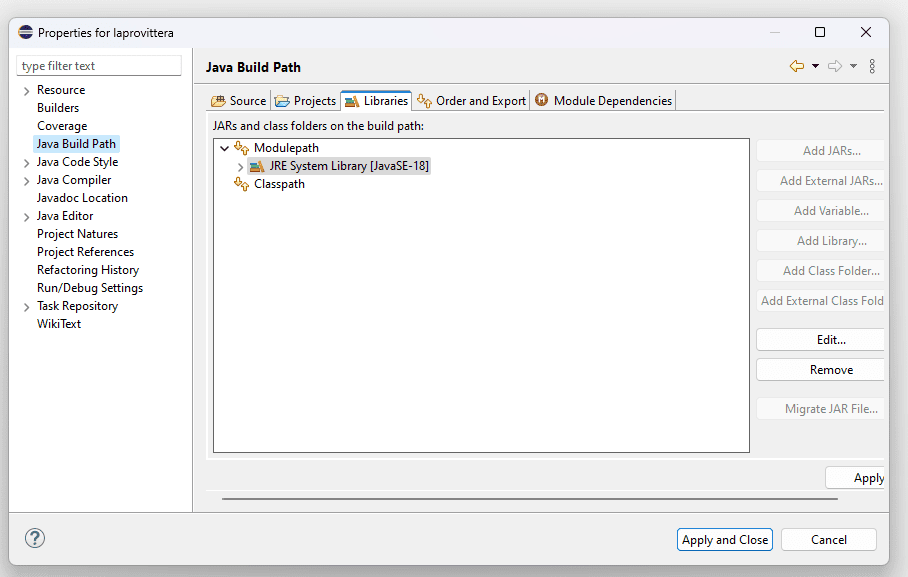This screenshot has width=908, height=577.
Task: Expand the Java Compiler category
Action: [26, 181]
